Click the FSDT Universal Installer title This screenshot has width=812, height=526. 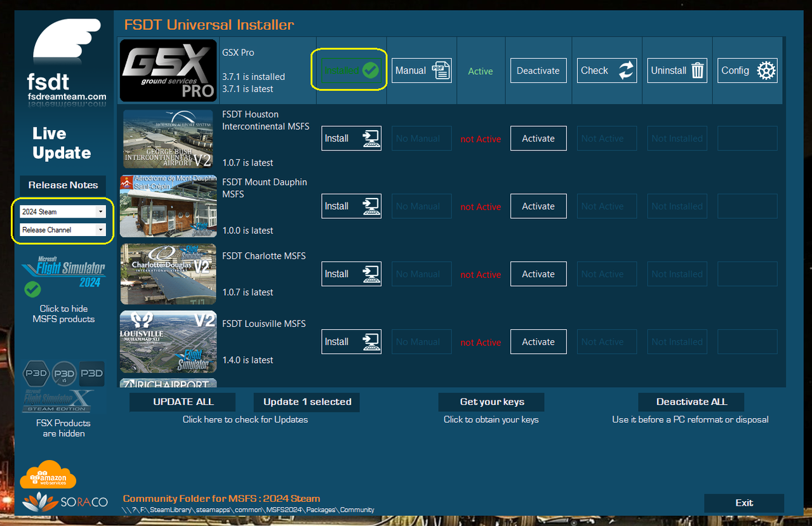(x=209, y=25)
